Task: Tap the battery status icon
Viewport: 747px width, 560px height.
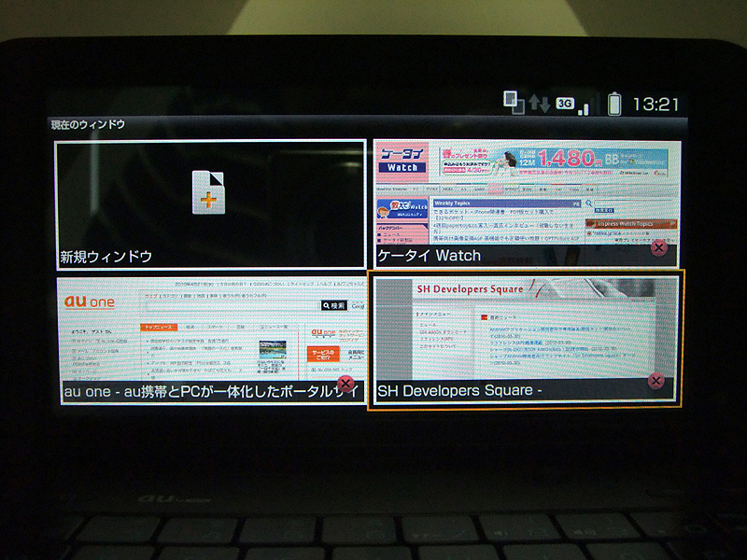Action: [x=614, y=104]
